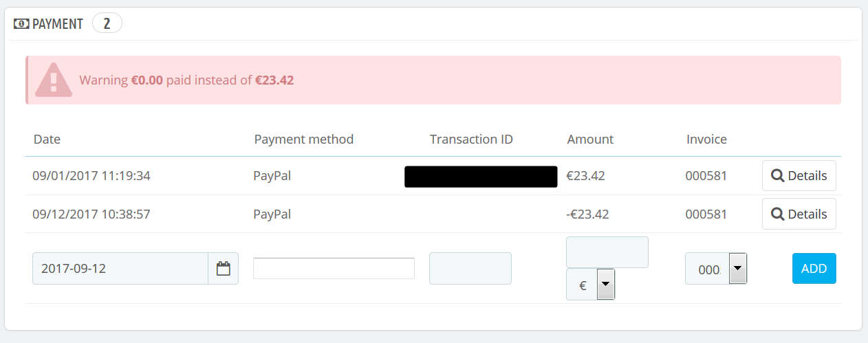Open Details for the 09/01/2017 payment

pos(799,175)
